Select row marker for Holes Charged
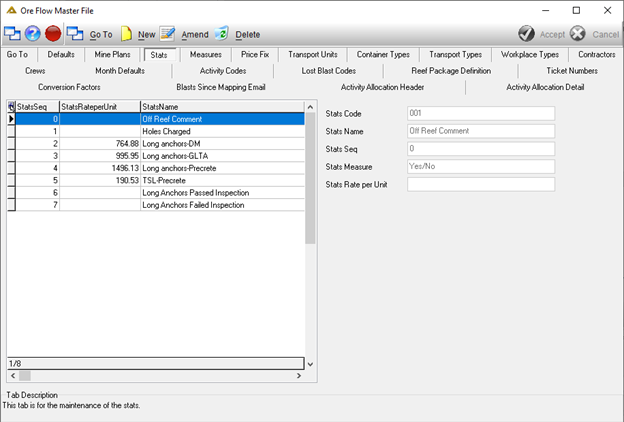This screenshot has height=422, width=624. [x=11, y=131]
